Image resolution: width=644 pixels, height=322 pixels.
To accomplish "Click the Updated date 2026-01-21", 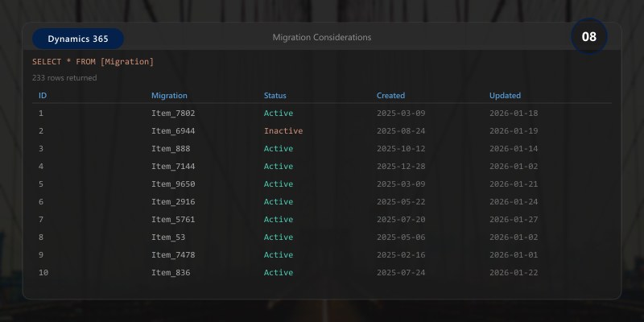I will click(514, 184).
